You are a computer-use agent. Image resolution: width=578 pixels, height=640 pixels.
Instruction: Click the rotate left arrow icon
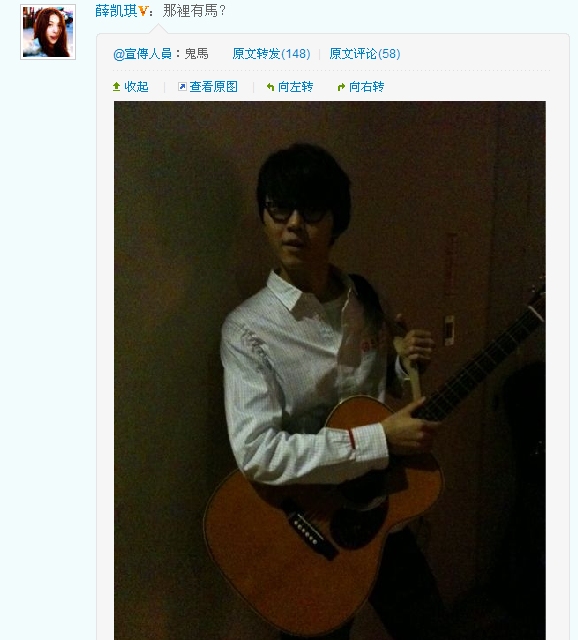coord(270,87)
